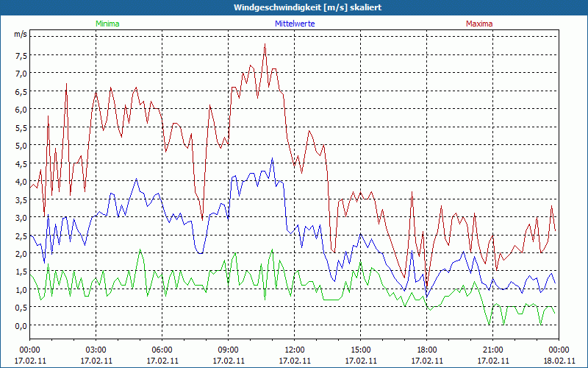Screen dimensions: 588x368
Task: Click the 18:00 time axis label
Action: [x=427, y=350]
